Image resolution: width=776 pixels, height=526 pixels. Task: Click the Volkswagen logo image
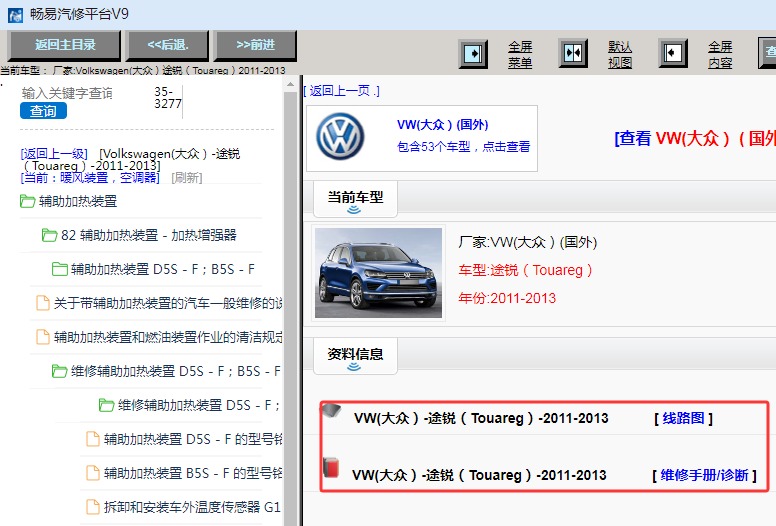(340, 137)
